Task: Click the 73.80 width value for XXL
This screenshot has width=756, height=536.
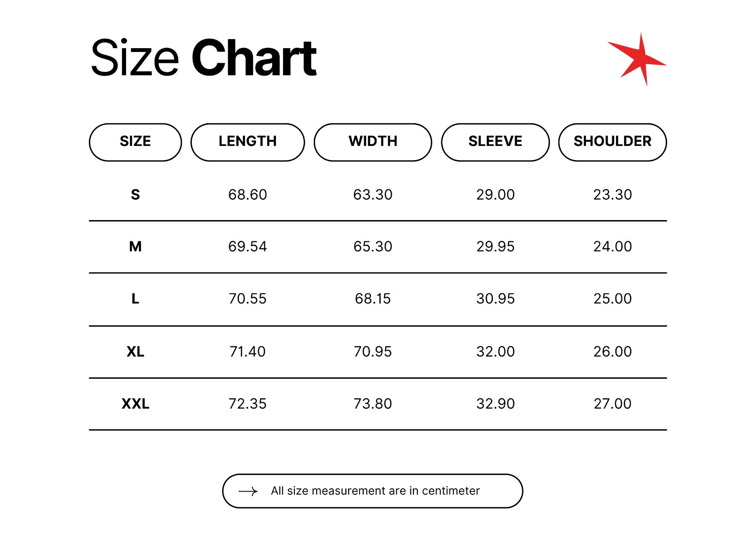Action: [x=373, y=404]
